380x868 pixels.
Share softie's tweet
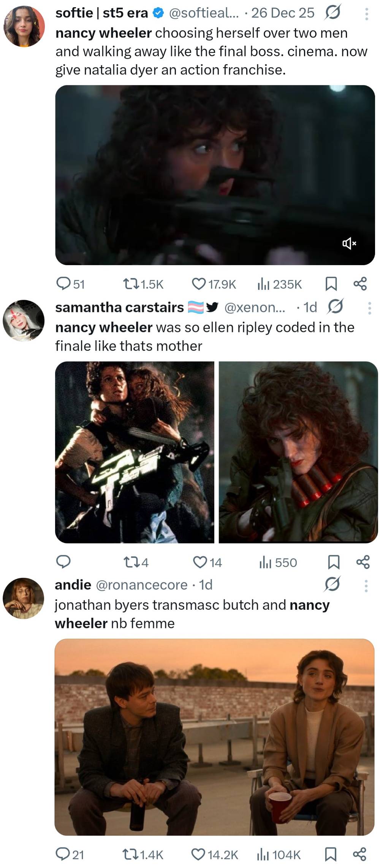point(360,284)
